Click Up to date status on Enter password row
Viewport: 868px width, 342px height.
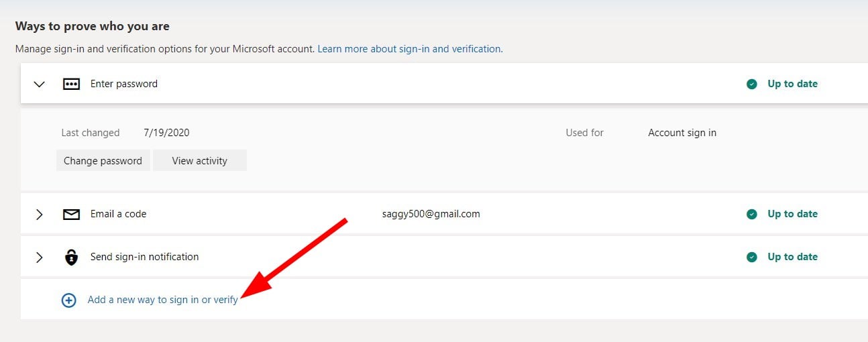pos(793,84)
